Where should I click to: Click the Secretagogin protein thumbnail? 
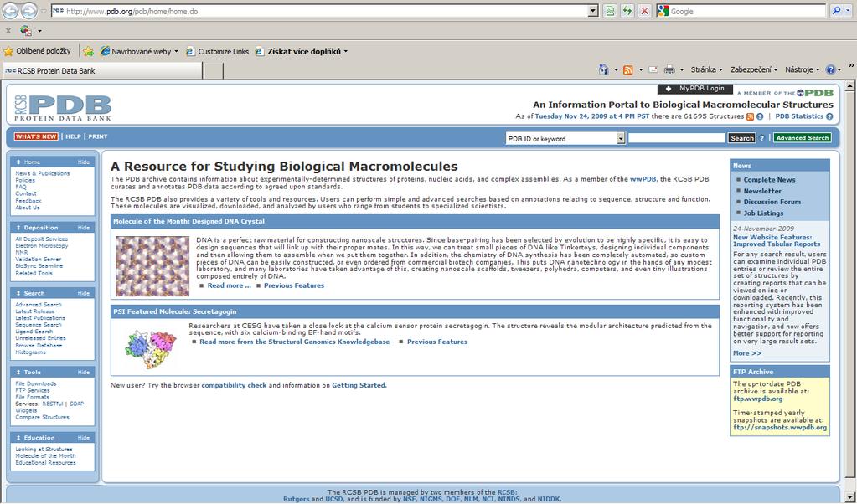[x=151, y=348]
